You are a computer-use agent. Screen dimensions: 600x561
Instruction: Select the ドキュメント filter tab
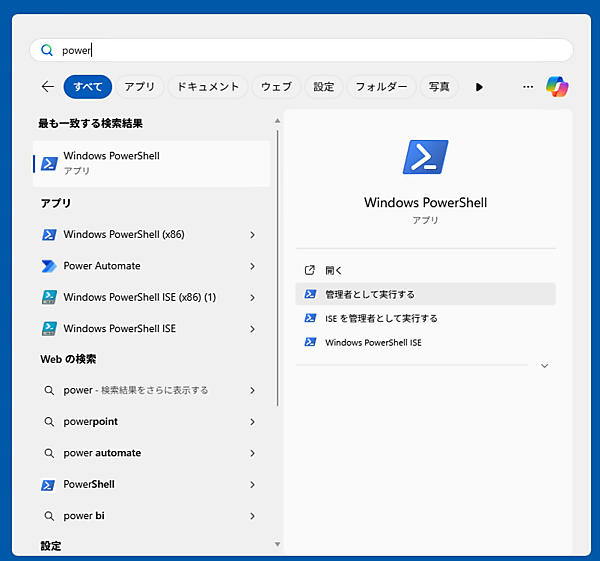point(208,87)
